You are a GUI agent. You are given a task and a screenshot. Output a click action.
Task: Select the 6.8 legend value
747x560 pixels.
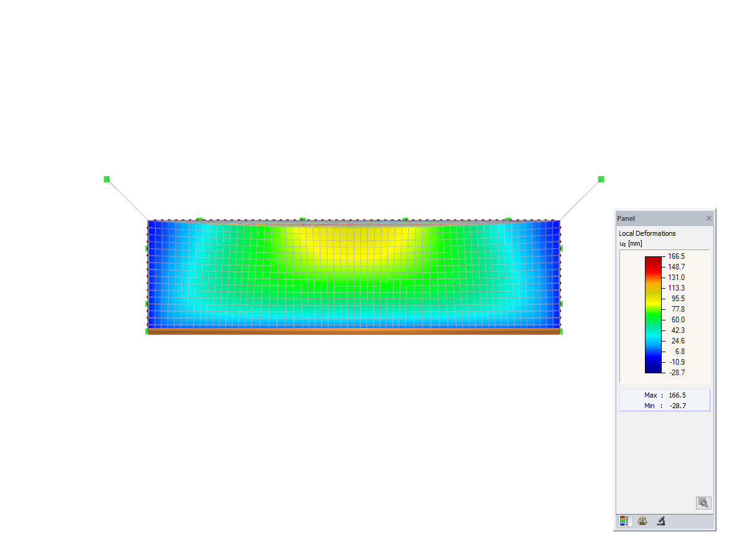click(x=680, y=352)
